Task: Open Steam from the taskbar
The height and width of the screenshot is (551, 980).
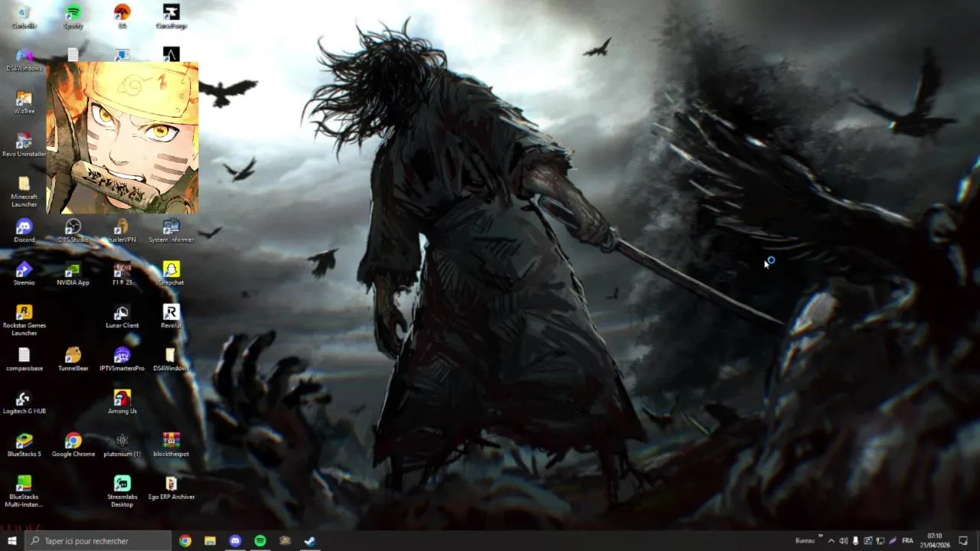Action: click(310, 541)
